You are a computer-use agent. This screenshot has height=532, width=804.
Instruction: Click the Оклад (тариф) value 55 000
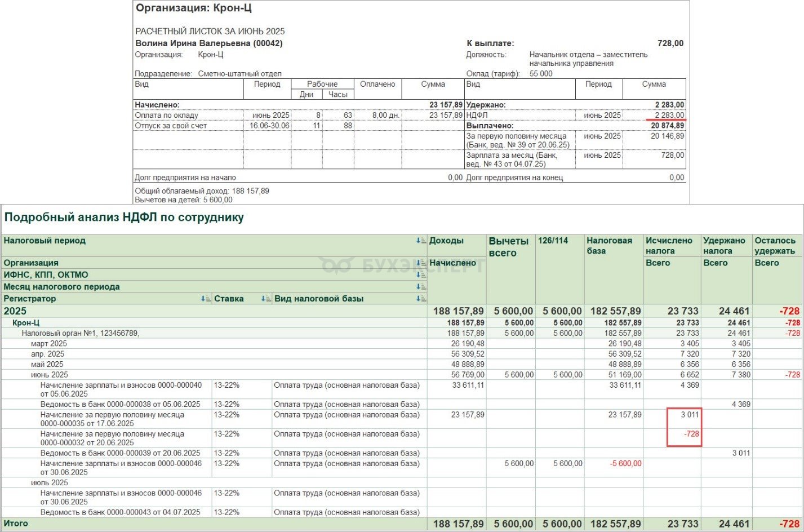(541, 74)
